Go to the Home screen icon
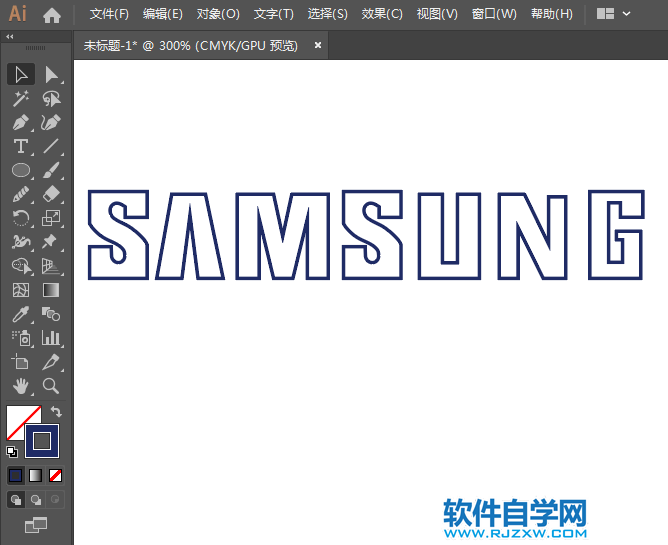Viewport: 668px width, 545px height. tap(52, 15)
